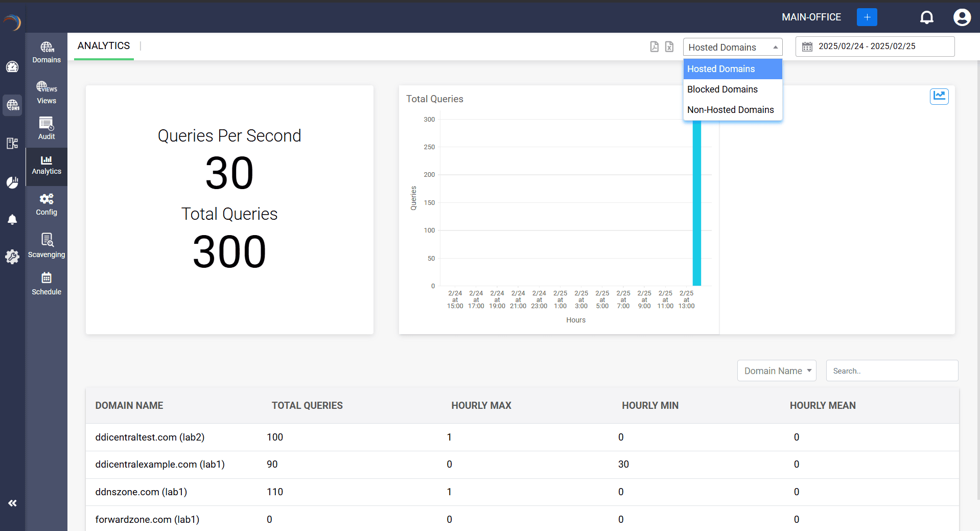The width and height of the screenshot is (980, 531).
Task: Click the Search input field
Action: coord(892,371)
